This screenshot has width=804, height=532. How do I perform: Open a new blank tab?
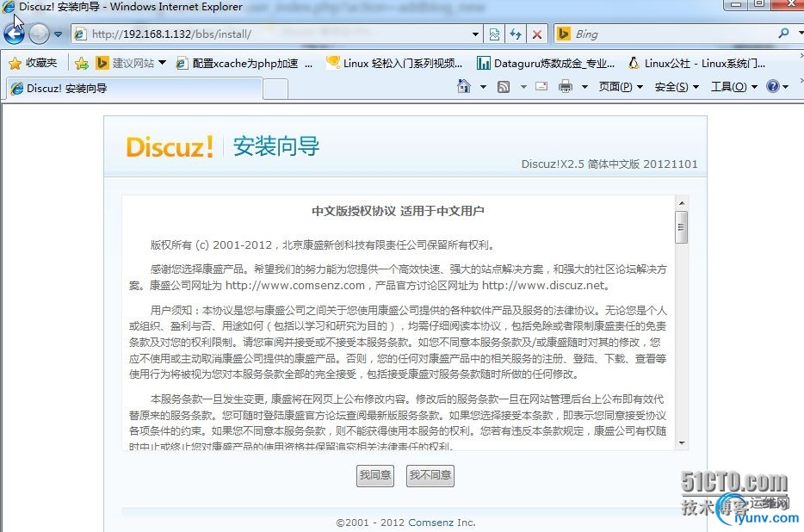275,89
